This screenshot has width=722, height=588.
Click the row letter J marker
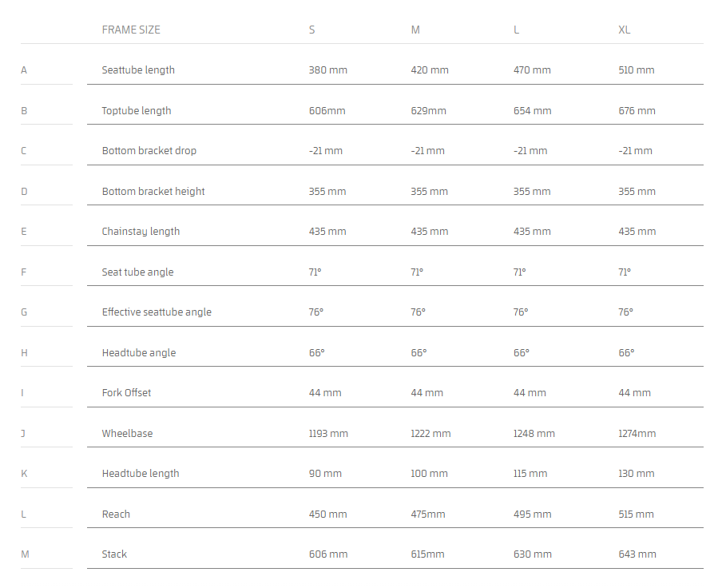pyautogui.click(x=24, y=434)
